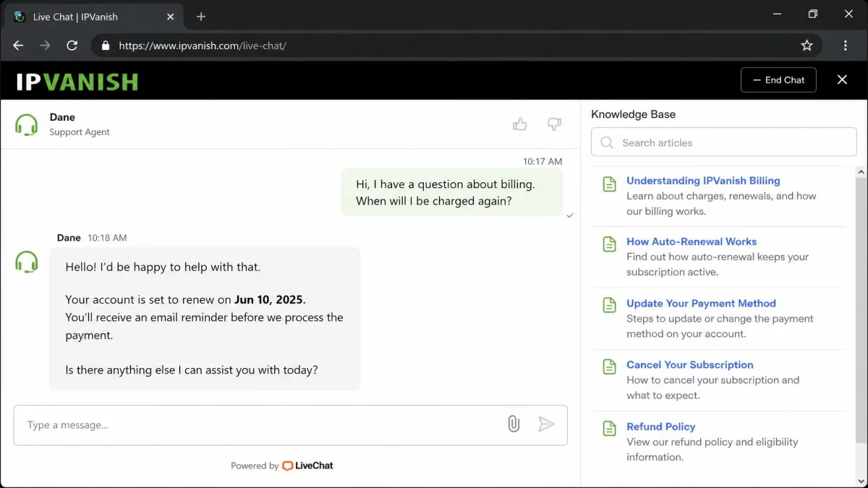
Task: Click the send message arrow icon
Action: click(546, 424)
